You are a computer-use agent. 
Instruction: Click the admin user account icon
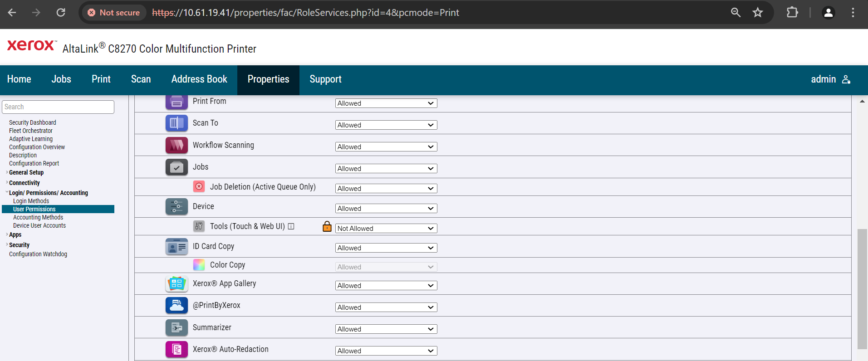[x=846, y=79]
